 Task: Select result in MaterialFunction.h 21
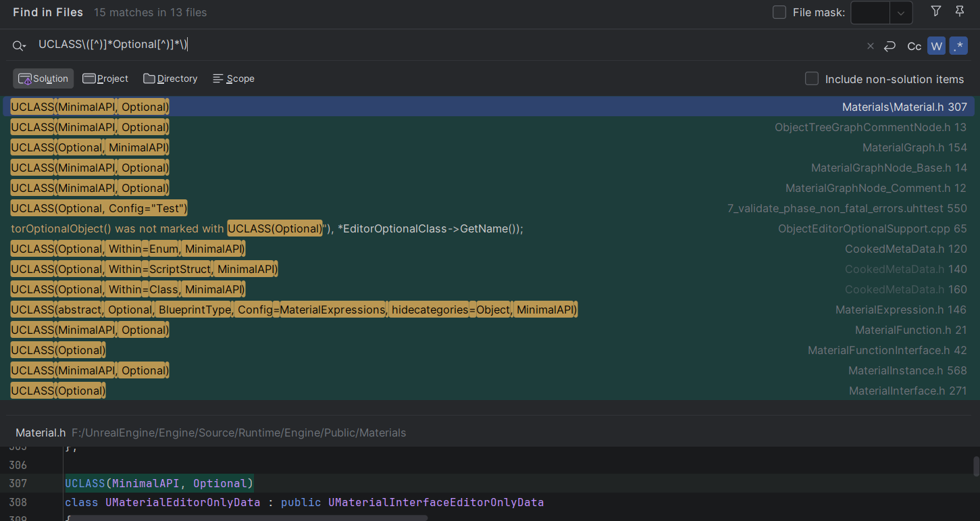(489, 330)
